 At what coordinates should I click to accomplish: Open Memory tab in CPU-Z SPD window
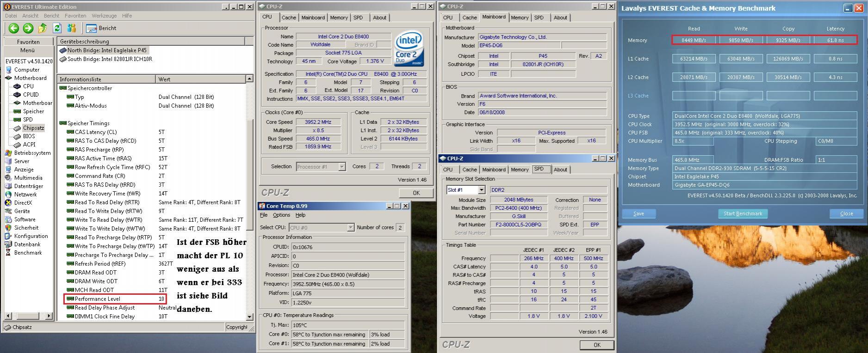[x=520, y=170]
